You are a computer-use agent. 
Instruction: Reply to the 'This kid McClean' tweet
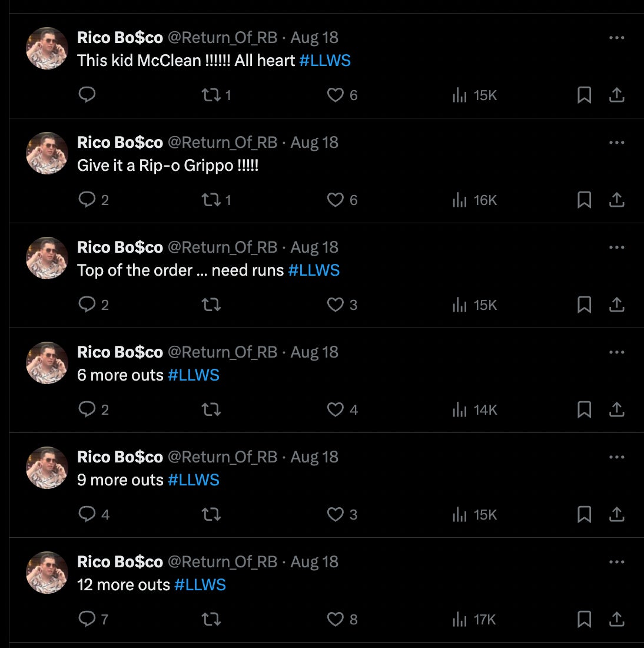click(87, 95)
